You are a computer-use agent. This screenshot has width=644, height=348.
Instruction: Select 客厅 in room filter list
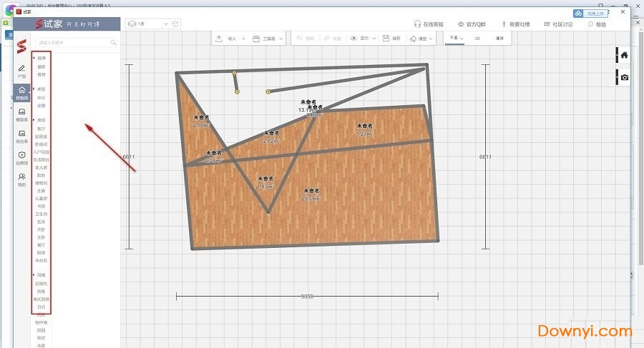[42, 128]
